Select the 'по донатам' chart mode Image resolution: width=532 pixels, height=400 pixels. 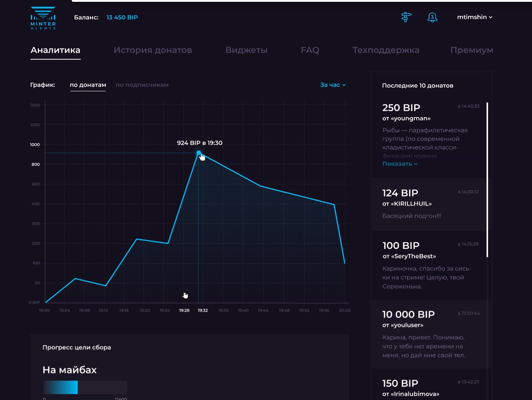88,85
